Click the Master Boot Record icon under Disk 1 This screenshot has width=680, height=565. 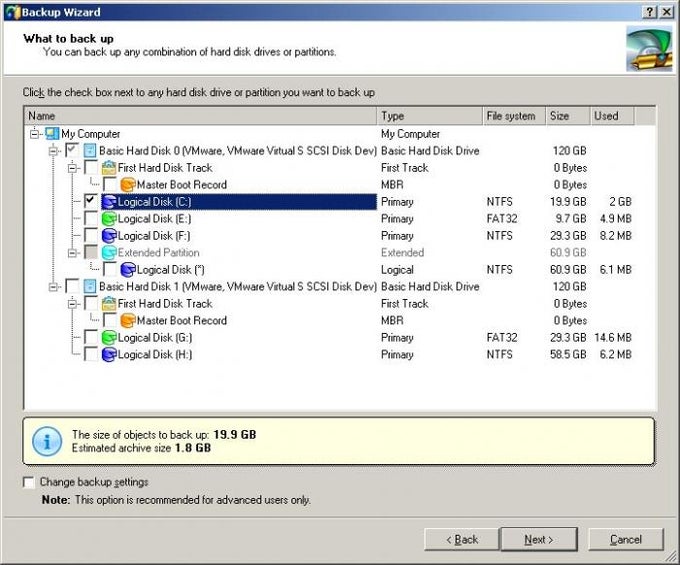coord(128,320)
